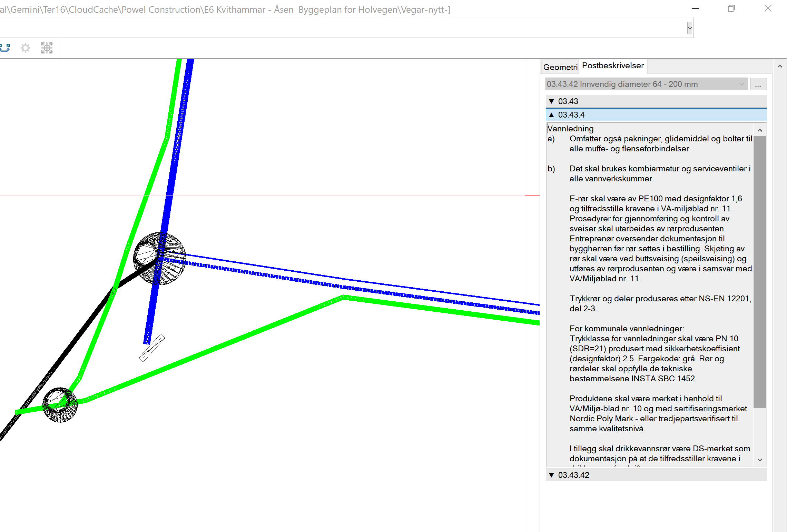Click the panel's outer scroll-up chevron
The height and width of the screenshot is (532, 787).
click(x=780, y=66)
